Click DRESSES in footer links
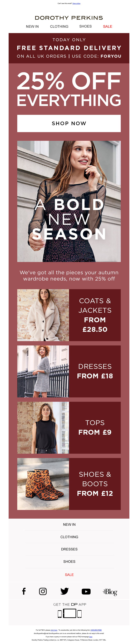Image resolution: width=138 pixels, height=644 pixels. (x=69, y=549)
